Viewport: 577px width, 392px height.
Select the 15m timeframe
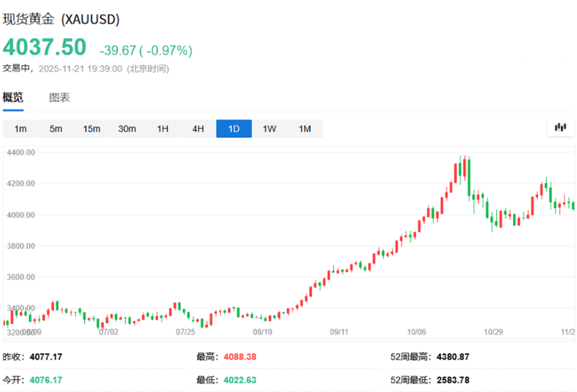click(x=91, y=129)
